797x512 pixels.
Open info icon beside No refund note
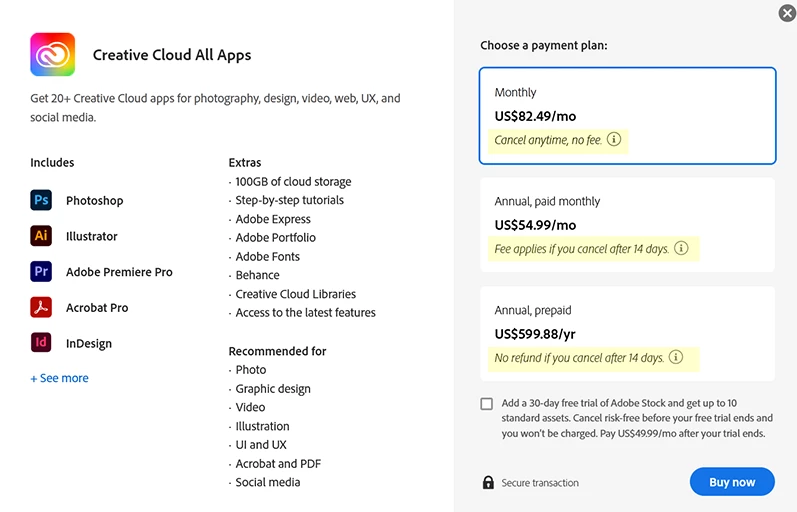coord(676,357)
